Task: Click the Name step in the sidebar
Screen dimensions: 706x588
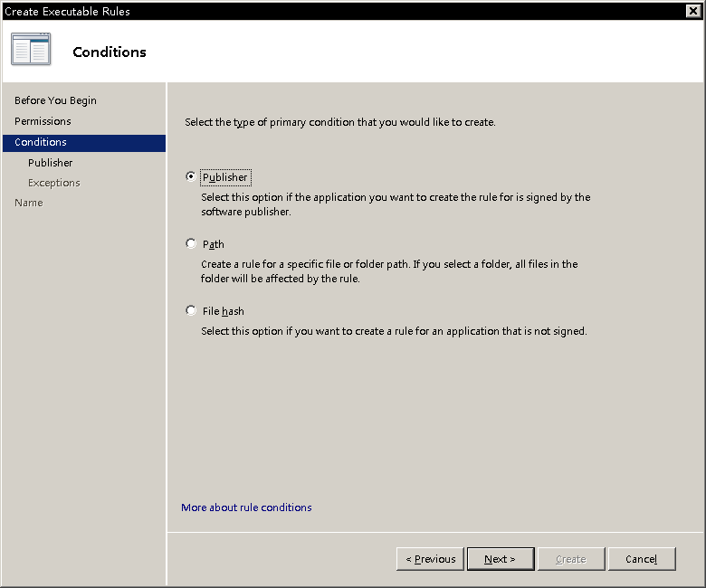Action: click(29, 203)
